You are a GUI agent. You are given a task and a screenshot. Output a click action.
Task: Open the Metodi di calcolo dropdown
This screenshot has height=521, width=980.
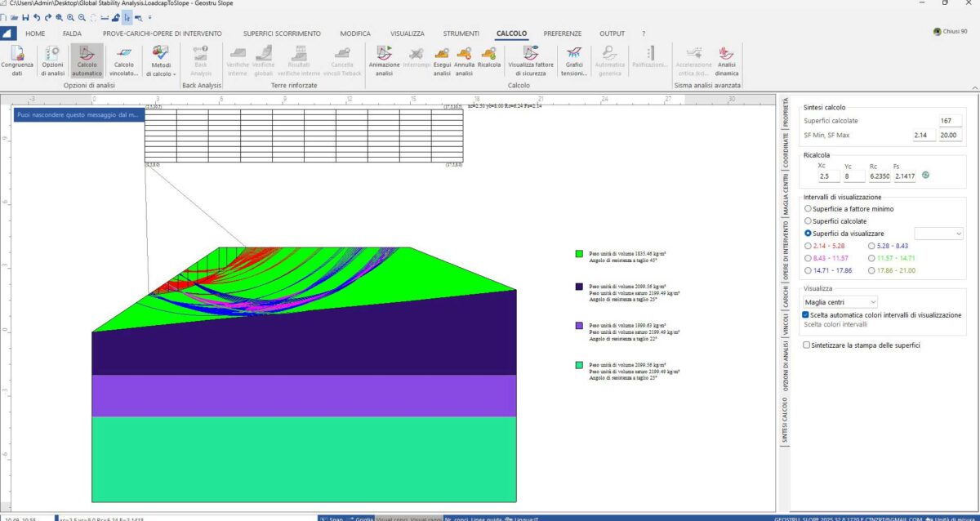[160, 65]
